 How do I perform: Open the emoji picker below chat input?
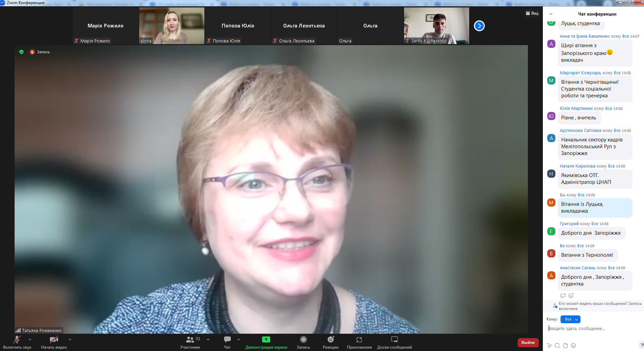click(x=573, y=346)
